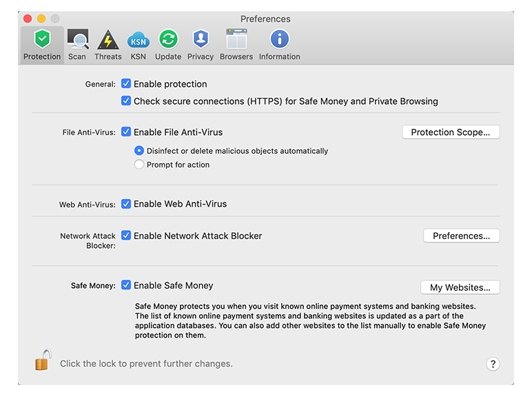
Task: Switch to the Browsers tab label
Action: [x=236, y=56]
